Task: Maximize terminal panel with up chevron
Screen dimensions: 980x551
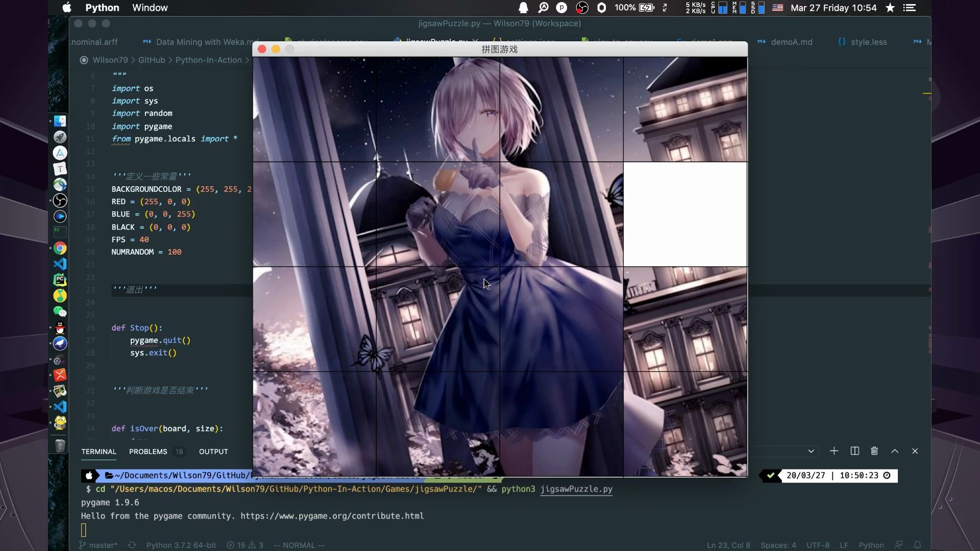Action: click(x=895, y=451)
